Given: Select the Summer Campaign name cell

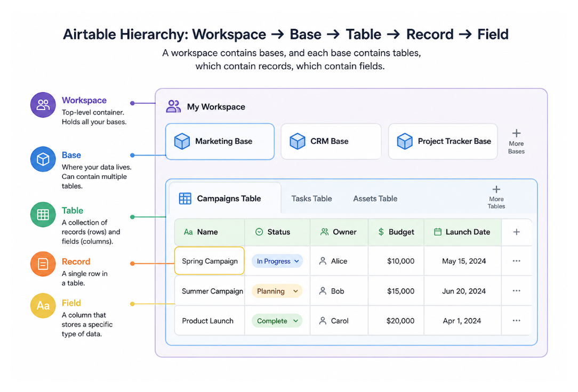Looking at the screenshot, I should [210, 291].
